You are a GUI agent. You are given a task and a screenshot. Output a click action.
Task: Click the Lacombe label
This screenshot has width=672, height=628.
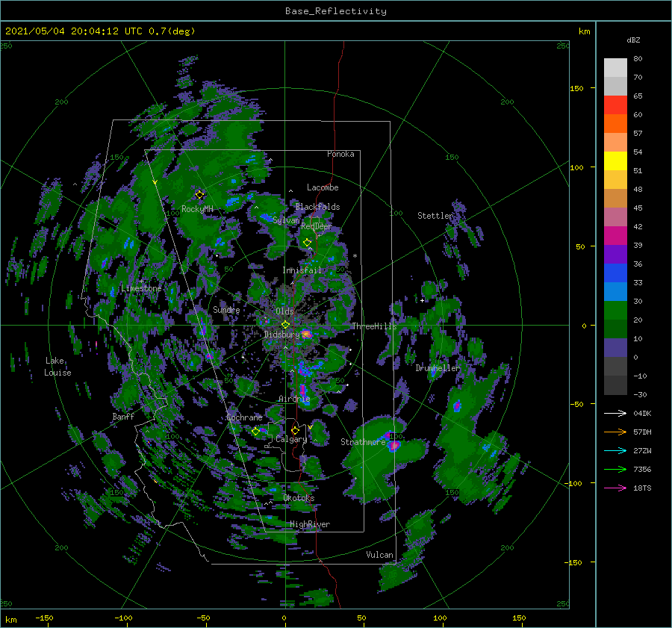[323, 187]
